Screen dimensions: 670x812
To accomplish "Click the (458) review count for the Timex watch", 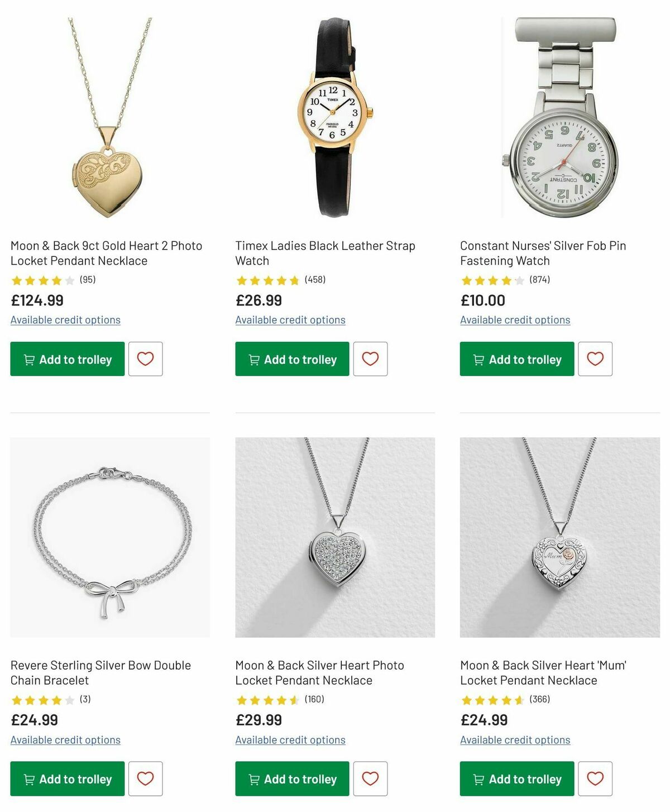I will point(315,280).
